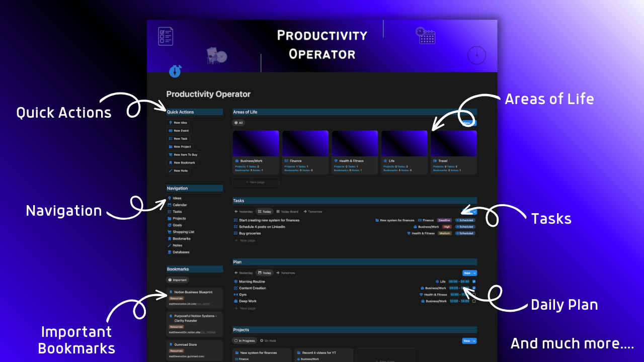
Task: Click the Health & Fitness heart icon
Action: pyautogui.click(x=336, y=161)
